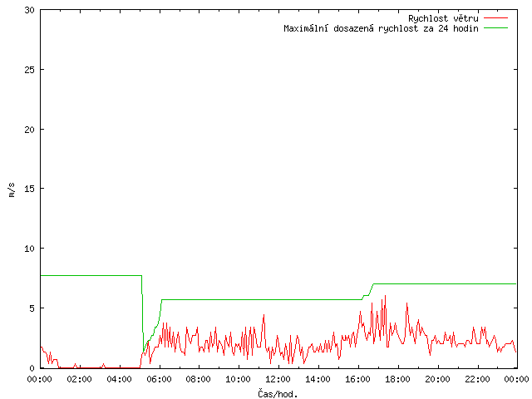
Task: Click the 'Maximální dosazená rychlost za 24 hodin' legend label
Action: [381, 28]
